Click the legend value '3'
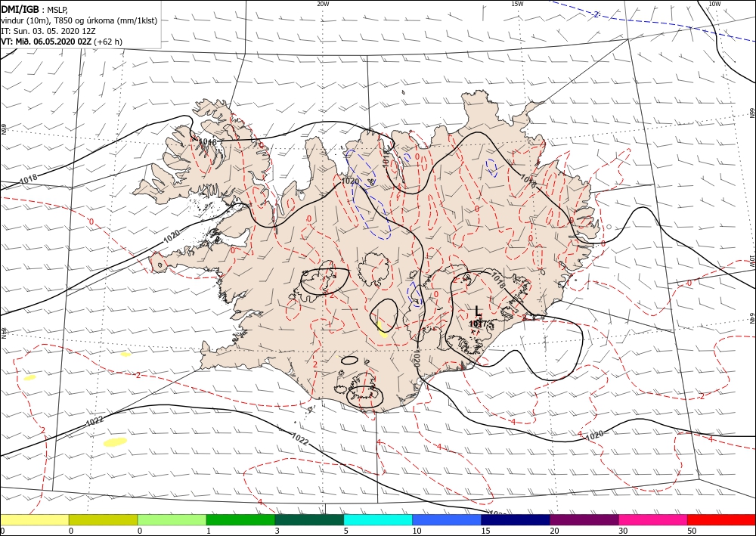Viewport: 756px width, 536px height. 277,531
